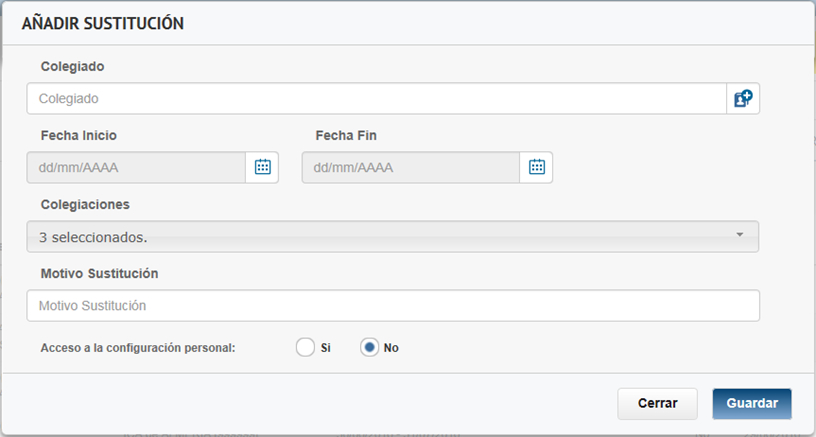Screen dimensions: 816x437
Task: Click the Colegiado field label
Action: point(73,66)
